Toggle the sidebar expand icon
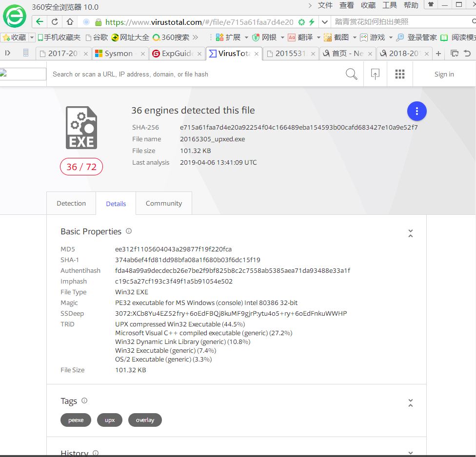This screenshot has height=457, width=476. click(8, 53)
